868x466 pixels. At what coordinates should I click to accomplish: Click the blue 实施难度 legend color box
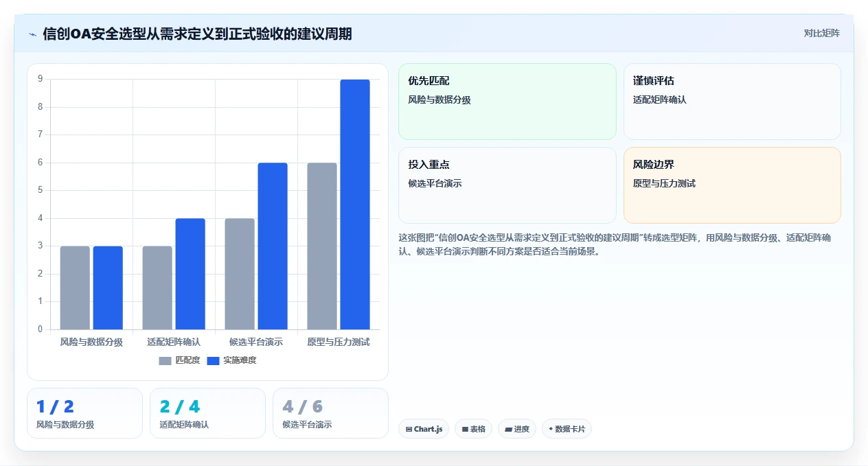213,360
